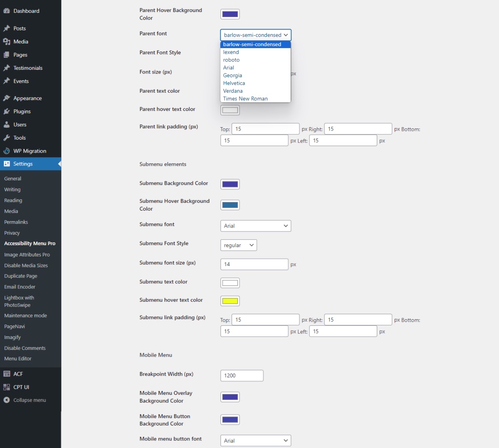Focus Submenu link padding Left field
This screenshot has width=499, height=448.
tap(343, 331)
